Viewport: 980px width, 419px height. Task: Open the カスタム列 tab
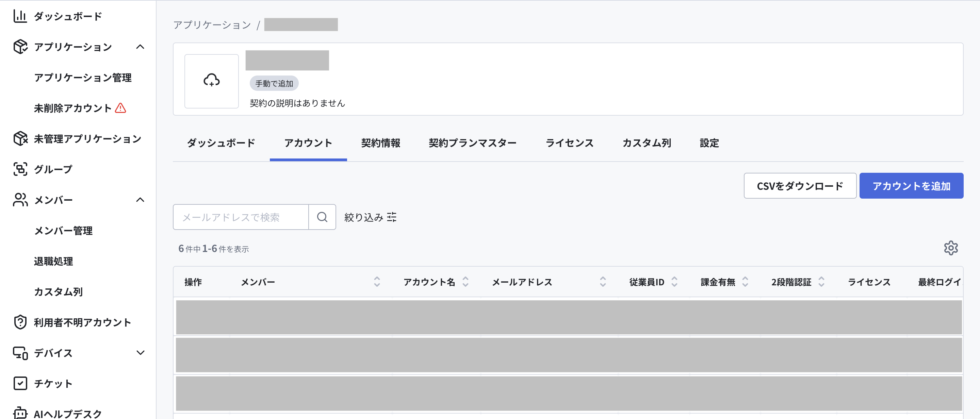click(x=647, y=143)
